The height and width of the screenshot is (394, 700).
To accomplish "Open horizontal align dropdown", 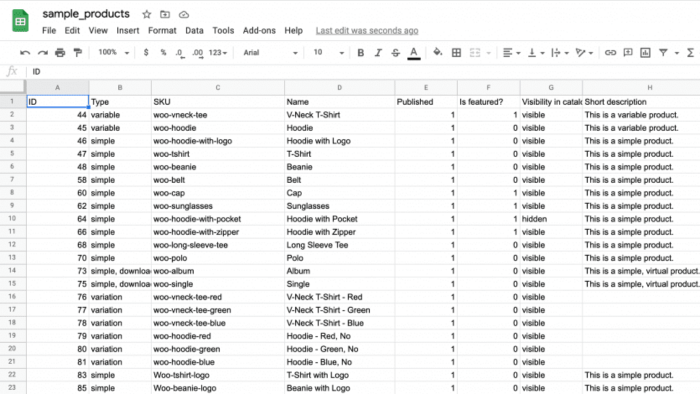I will 512,53.
